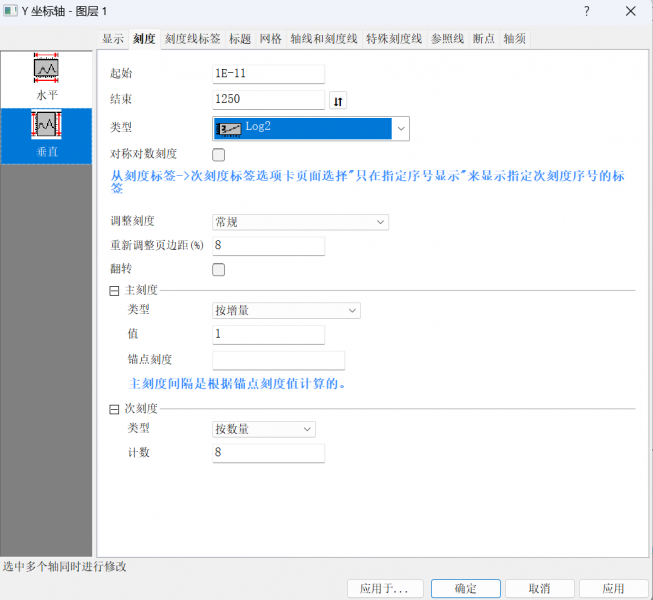Click the dialog title bar app icon

(10, 11)
